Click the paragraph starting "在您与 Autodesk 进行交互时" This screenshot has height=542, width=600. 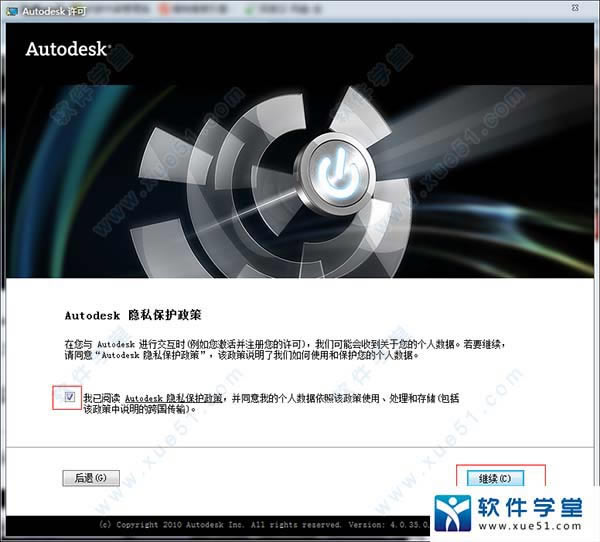(x=285, y=350)
